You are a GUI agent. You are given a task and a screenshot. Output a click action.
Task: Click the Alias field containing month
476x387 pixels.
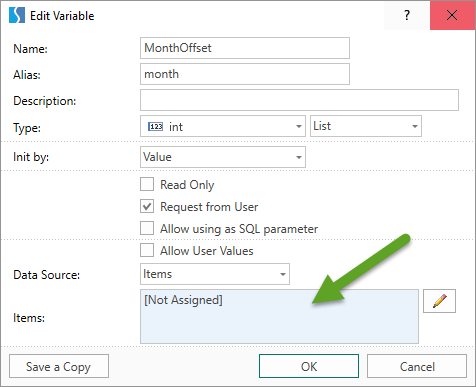tap(245, 74)
